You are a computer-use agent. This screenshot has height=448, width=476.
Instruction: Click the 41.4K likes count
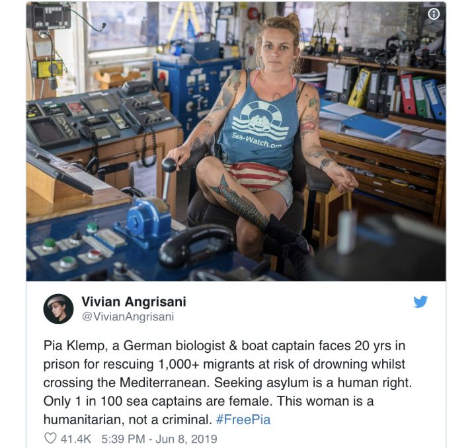[x=76, y=439]
